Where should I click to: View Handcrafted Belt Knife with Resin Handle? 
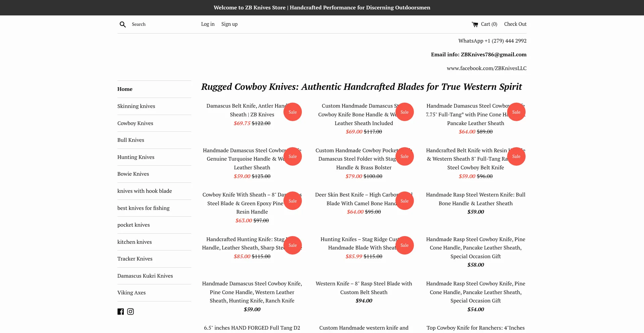tap(476, 159)
